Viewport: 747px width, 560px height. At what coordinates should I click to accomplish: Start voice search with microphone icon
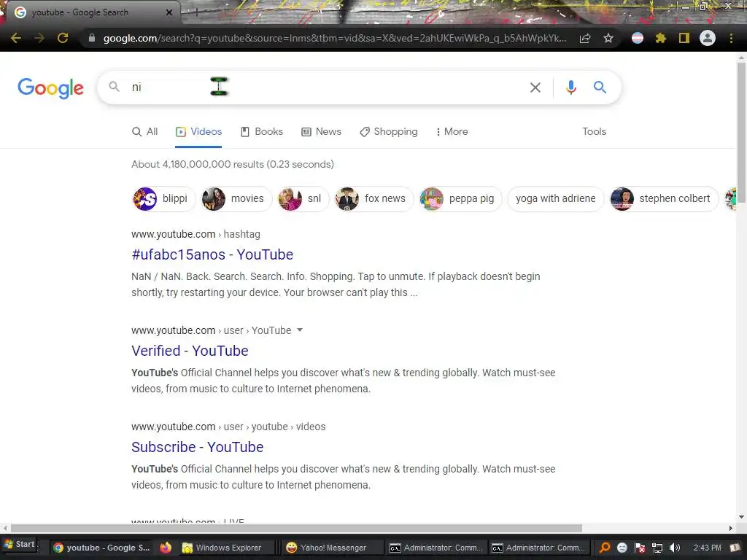[x=570, y=87]
